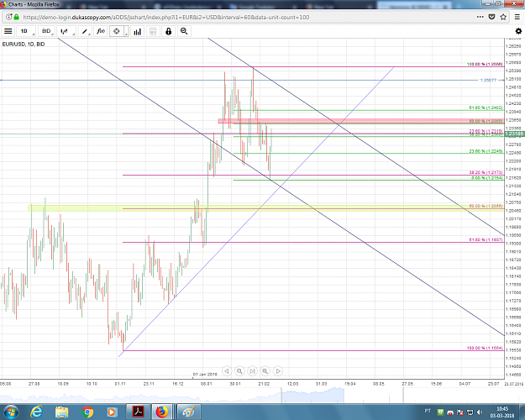The width and height of the screenshot is (525, 420).
Task: Click the Save to Pocket icon
Action: click(491, 17)
